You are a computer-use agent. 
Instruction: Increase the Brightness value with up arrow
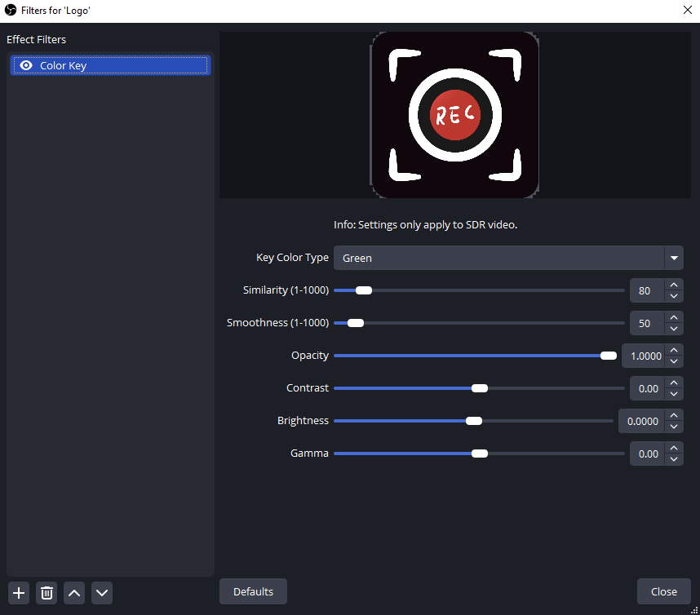(x=673, y=416)
